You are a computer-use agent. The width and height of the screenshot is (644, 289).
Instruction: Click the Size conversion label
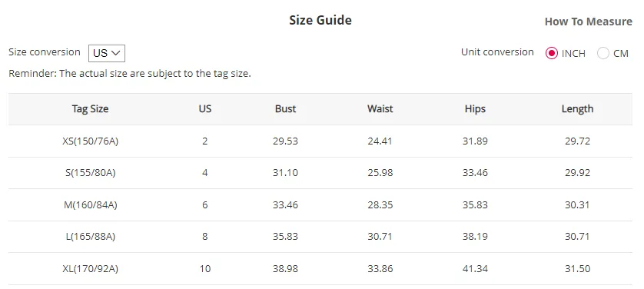tap(45, 52)
